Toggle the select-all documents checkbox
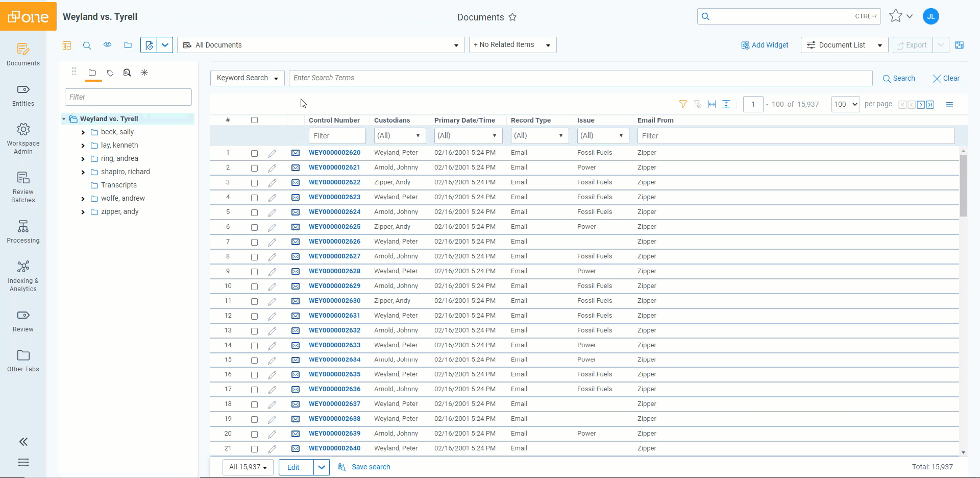The height and width of the screenshot is (478, 980). click(254, 121)
